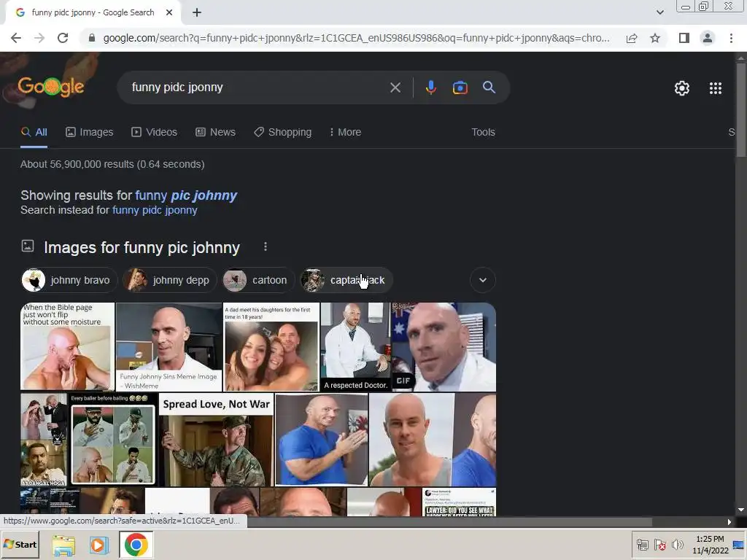747x560 pixels.
Task: Start a voice search with microphone
Action: pos(430,87)
